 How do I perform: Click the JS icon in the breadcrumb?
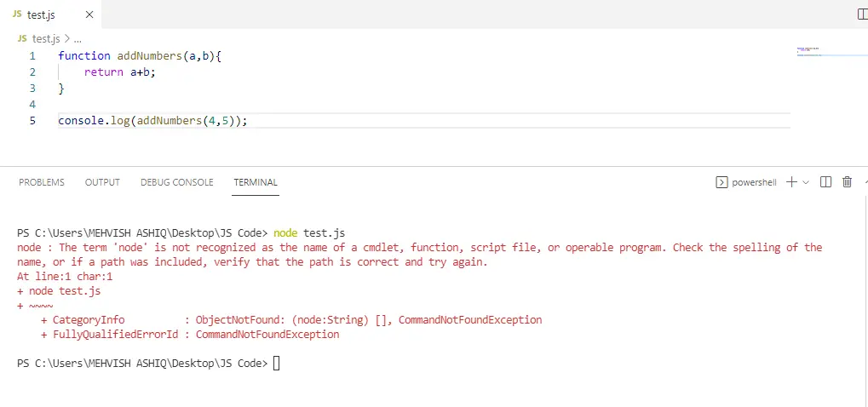pos(22,38)
